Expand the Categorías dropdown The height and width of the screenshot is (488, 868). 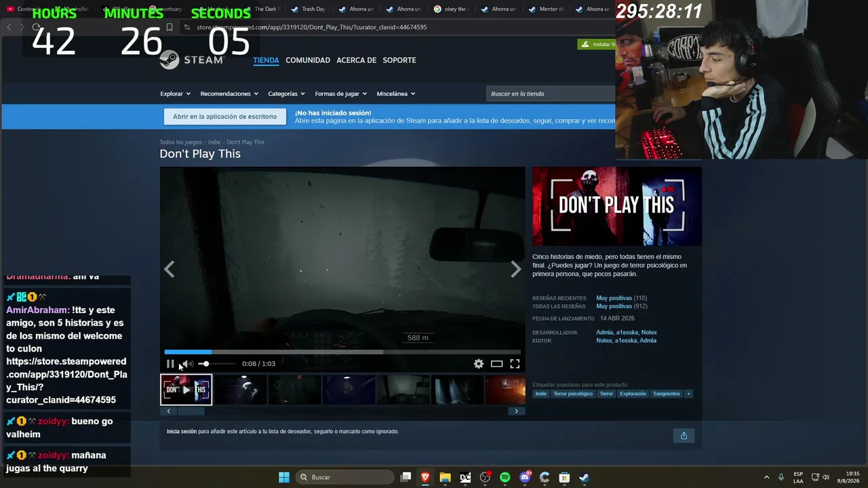coord(286,94)
